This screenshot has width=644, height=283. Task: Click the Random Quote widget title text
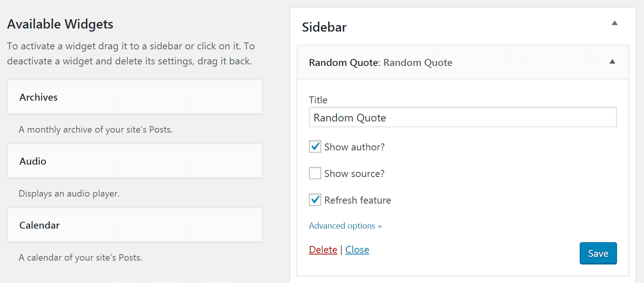coord(381,62)
